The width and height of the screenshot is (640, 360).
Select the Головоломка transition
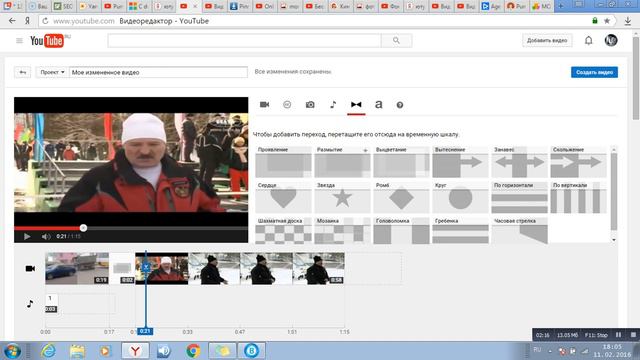pyautogui.click(x=401, y=231)
